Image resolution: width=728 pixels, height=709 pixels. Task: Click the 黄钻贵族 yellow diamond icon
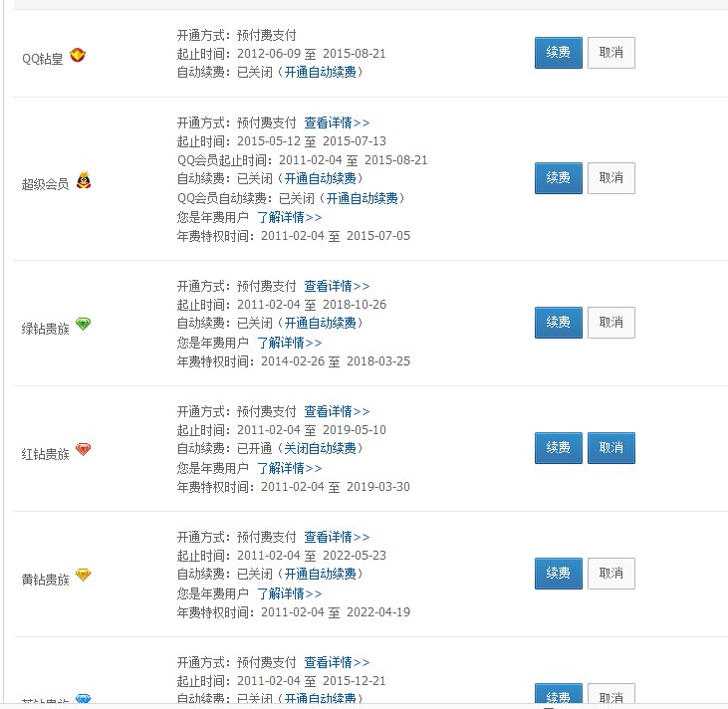point(83,575)
